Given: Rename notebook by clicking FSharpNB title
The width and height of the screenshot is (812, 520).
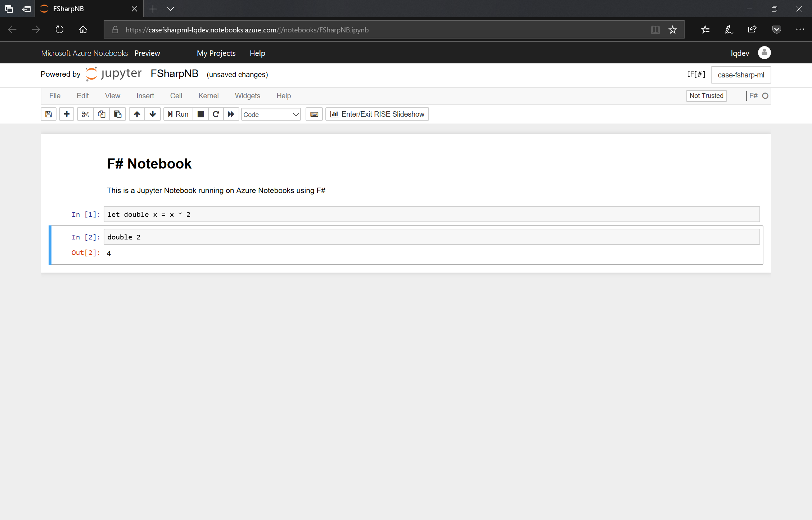Looking at the screenshot, I should coord(175,73).
